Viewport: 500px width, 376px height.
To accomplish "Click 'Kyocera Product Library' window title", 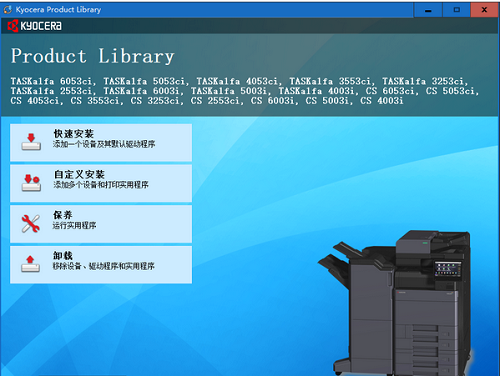I will tap(58, 10).
